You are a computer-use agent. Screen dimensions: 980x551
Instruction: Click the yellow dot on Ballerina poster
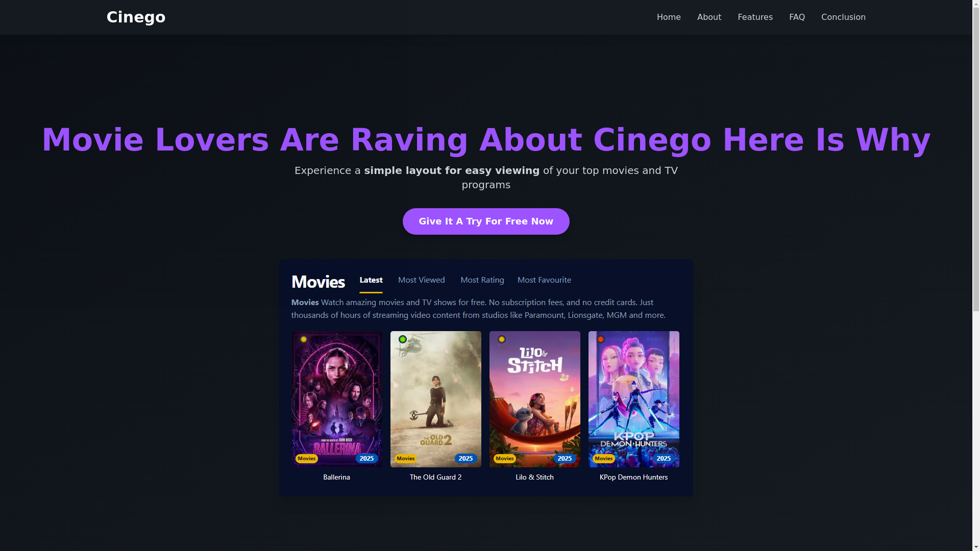(x=304, y=339)
